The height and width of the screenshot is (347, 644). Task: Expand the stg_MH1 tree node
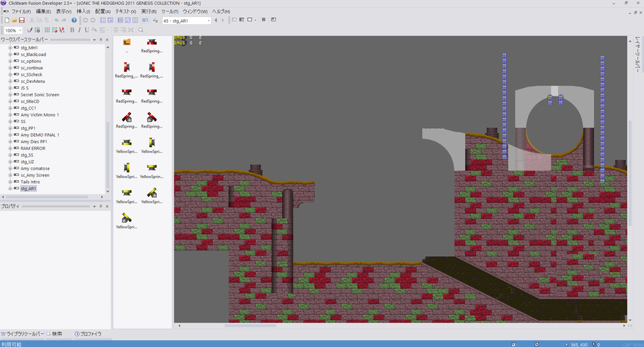click(10, 48)
